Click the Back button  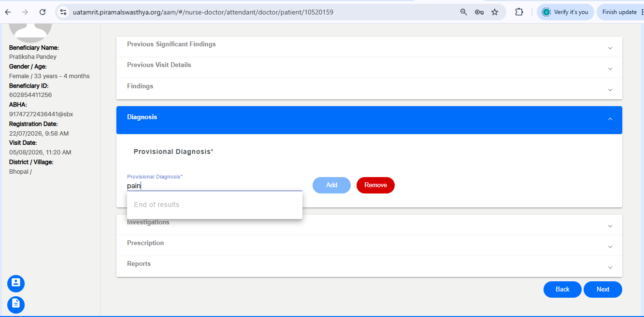pyautogui.click(x=562, y=289)
